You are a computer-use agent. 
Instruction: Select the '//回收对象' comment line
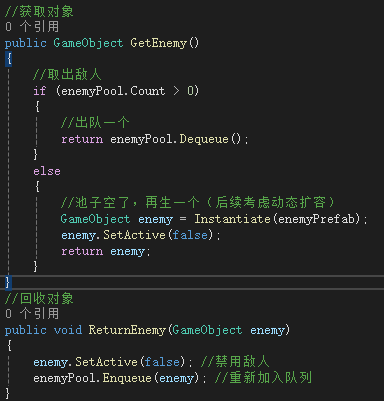(x=39, y=298)
